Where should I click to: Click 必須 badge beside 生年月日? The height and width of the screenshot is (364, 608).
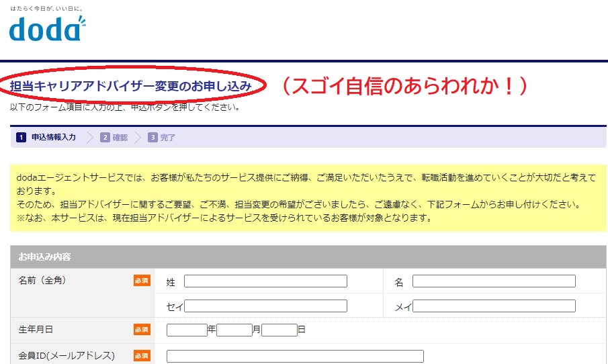[142, 330]
